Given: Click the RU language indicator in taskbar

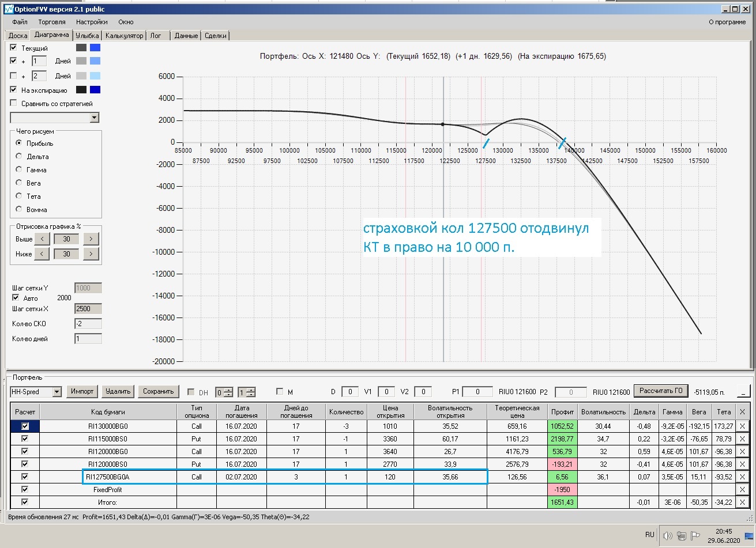Looking at the screenshot, I should click(650, 535).
